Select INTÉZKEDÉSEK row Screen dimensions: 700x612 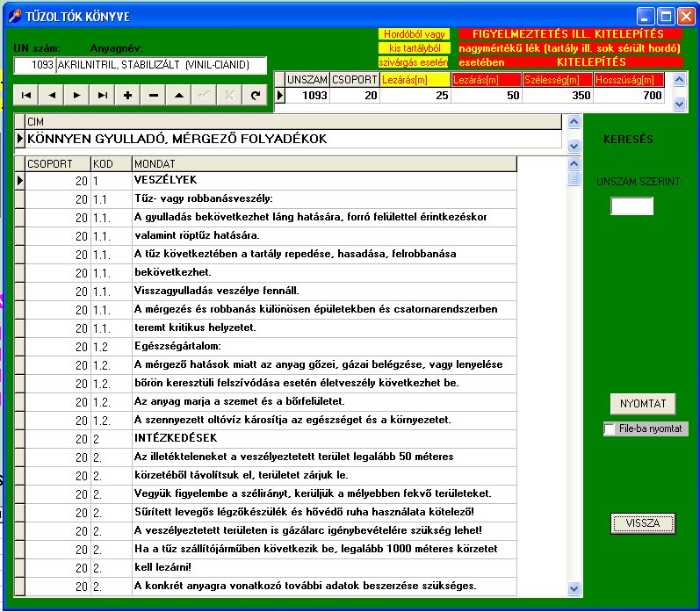pos(271,438)
